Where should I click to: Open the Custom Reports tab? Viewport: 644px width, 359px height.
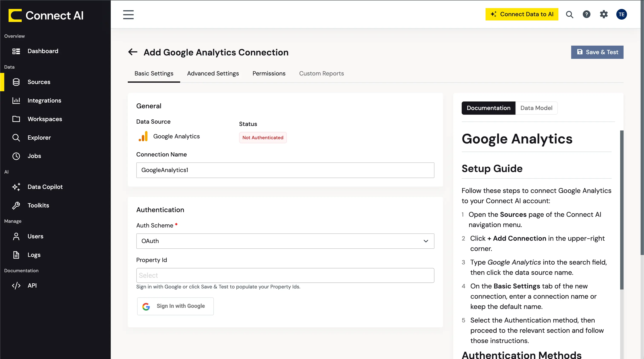pyautogui.click(x=322, y=74)
